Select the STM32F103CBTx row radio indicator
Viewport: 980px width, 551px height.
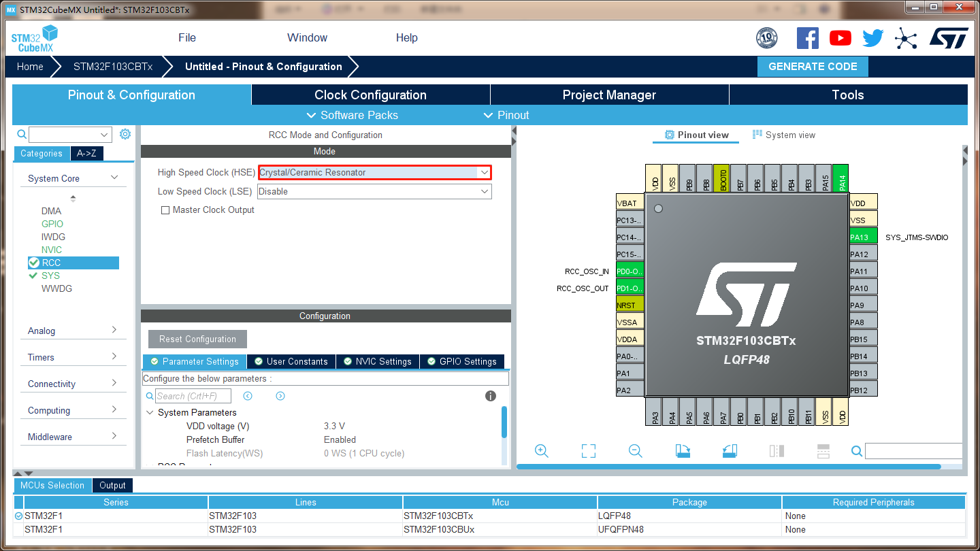pyautogui.click(x=18, y=516)
